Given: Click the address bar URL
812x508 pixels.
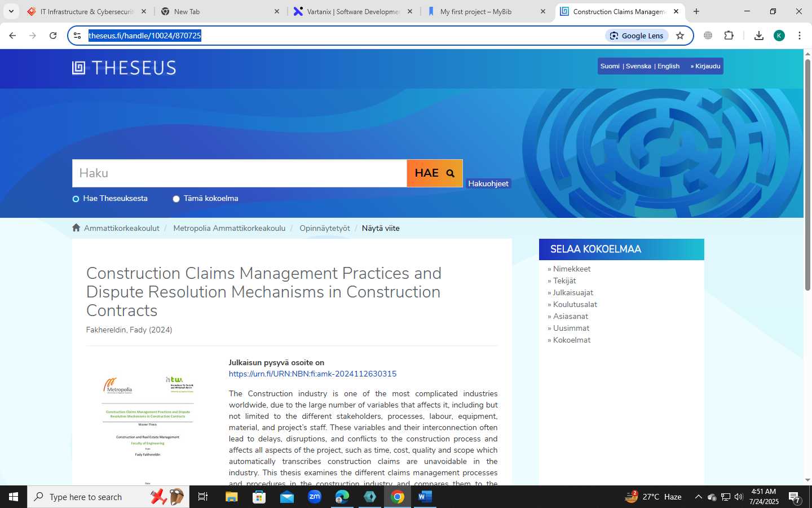Looking at the screenshot, I should pyautogui.click(x=145, y=36).
